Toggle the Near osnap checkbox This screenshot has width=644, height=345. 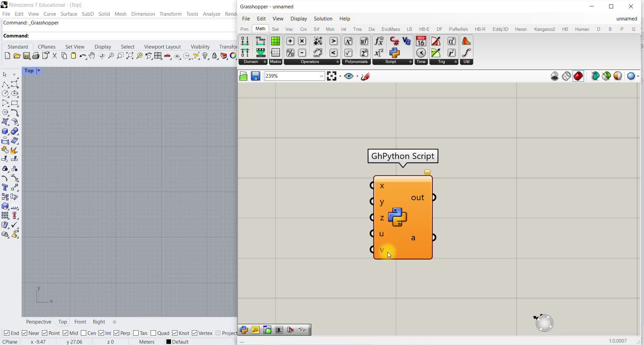tap(24, 333)
